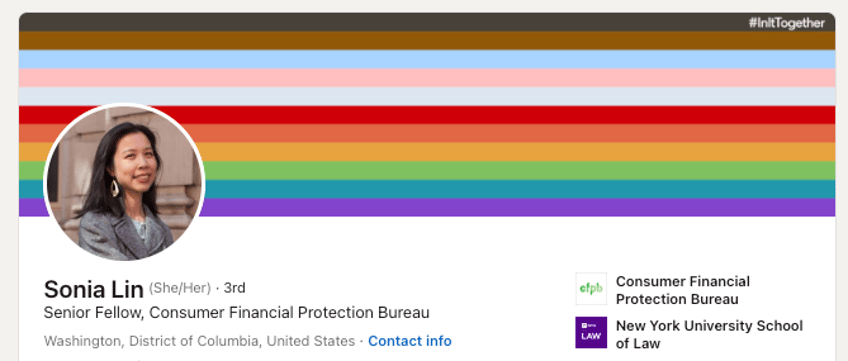Click the yellow-orange banner stripe

point(519,152)
